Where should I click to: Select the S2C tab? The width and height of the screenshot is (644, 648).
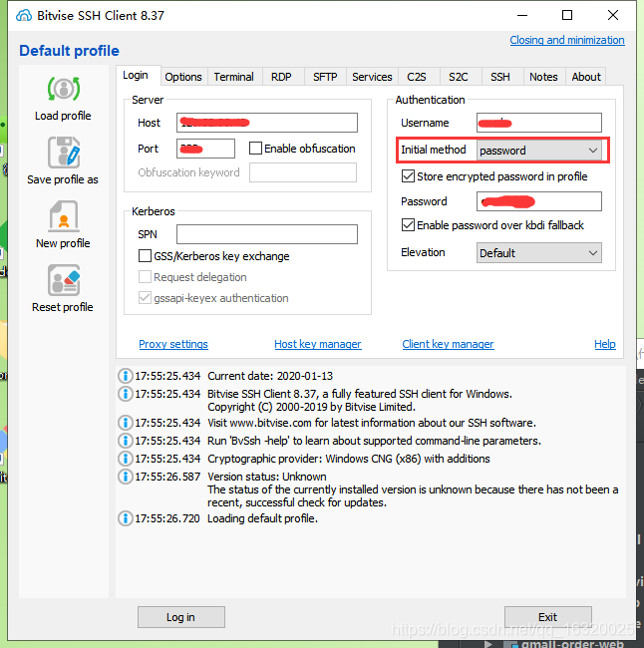pyautogui.click(x=459, y=77)
